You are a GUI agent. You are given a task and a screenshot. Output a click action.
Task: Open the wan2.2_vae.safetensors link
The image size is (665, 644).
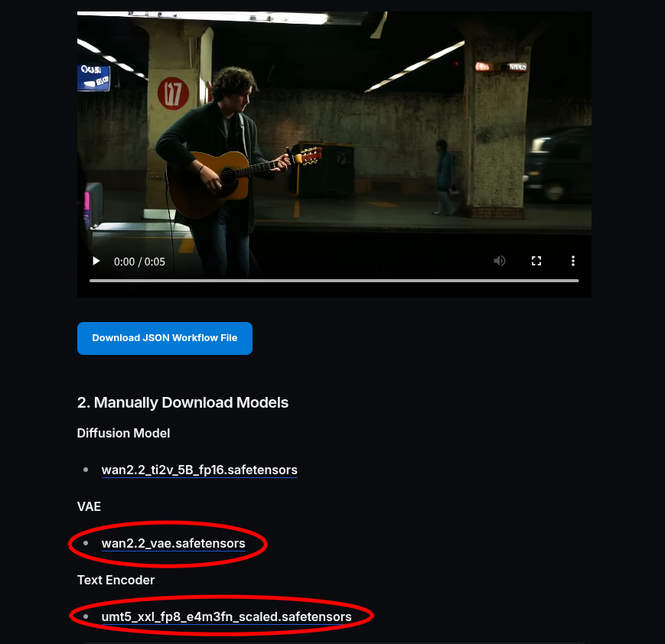coord(174,544)
